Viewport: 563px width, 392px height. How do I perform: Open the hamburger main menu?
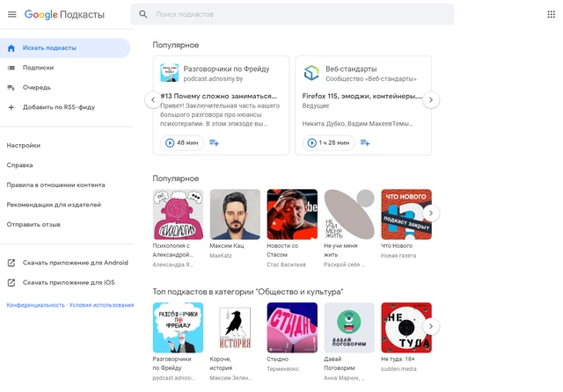12,15
